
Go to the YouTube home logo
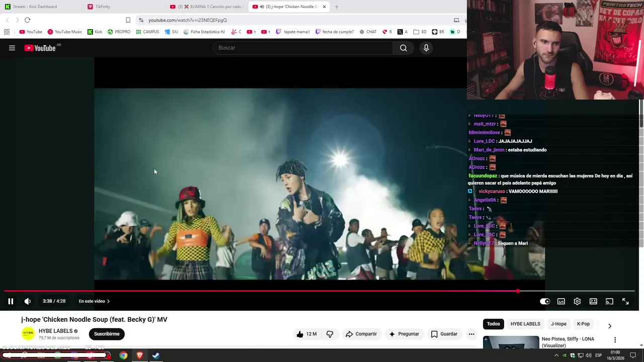40,48
